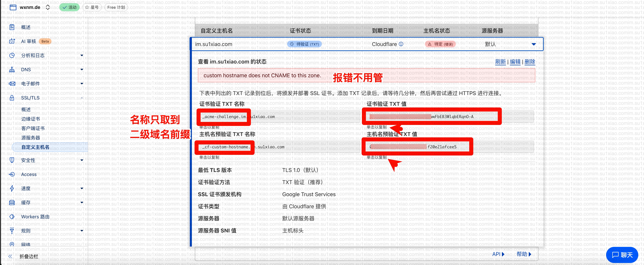
Task: Open the AI 审核 Beta sidebar item
Action: (x=29, y=41)
